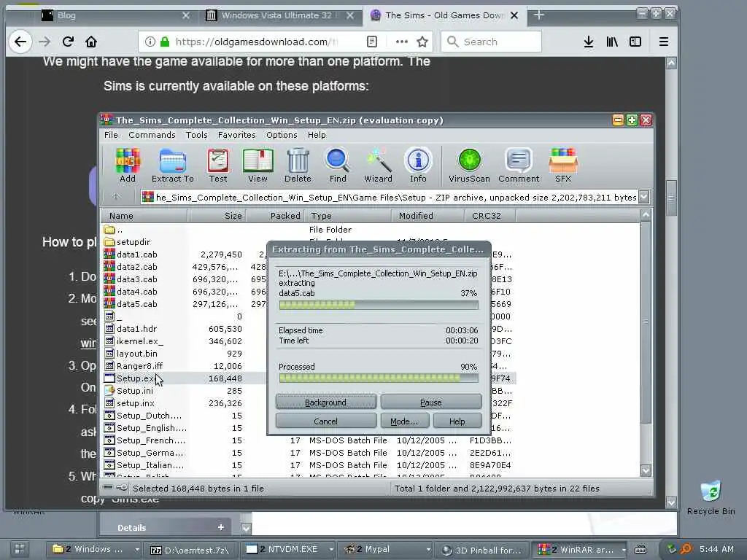
Task: Toggle reader view icon in address bar
Action: click(372, 42)
